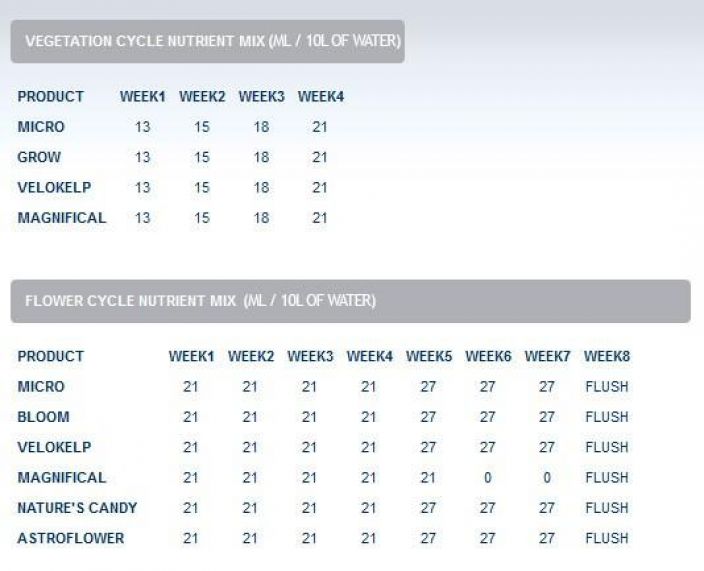This screenshot has width=704, height=571.
Task: Click ASTROFLOWER week 7 value 27
Action: coord(547,538)
